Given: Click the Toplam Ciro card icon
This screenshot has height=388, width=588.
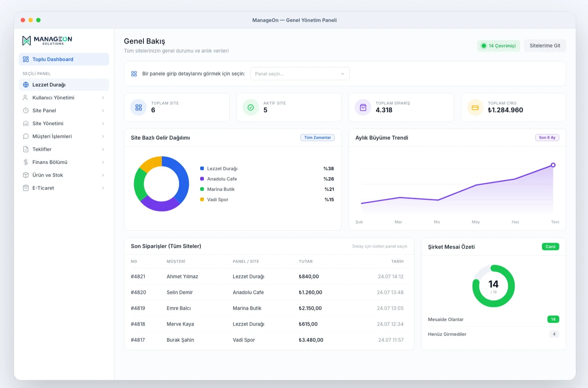Looking at the screenshot, I should (475, 107).
